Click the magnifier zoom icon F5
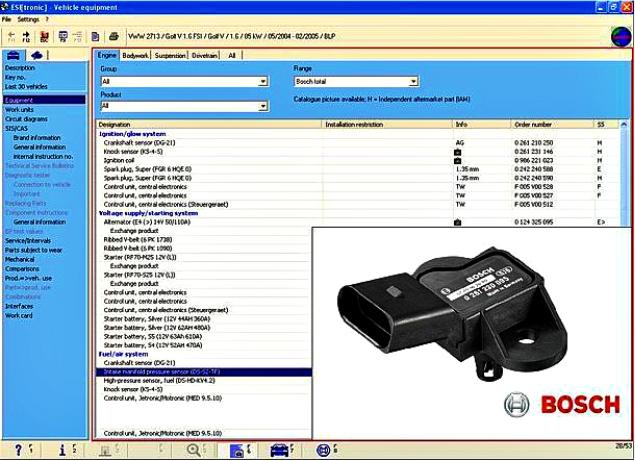Image resolution: width=635 pixels, height=461 pixels. coord(194,450)
